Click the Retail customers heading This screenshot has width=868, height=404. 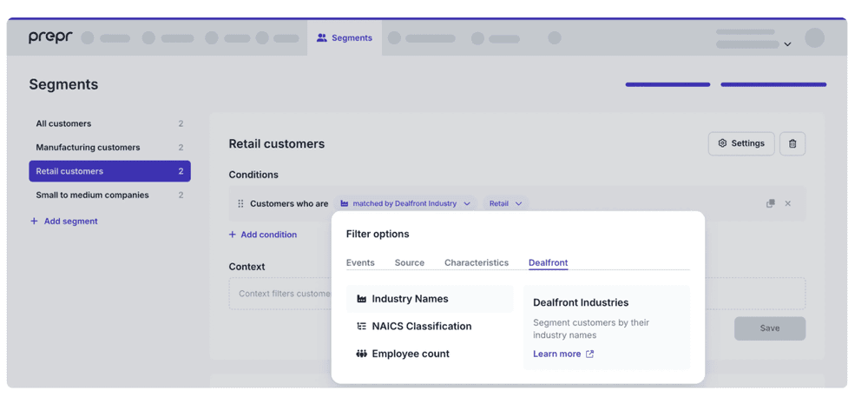(277, 143)
